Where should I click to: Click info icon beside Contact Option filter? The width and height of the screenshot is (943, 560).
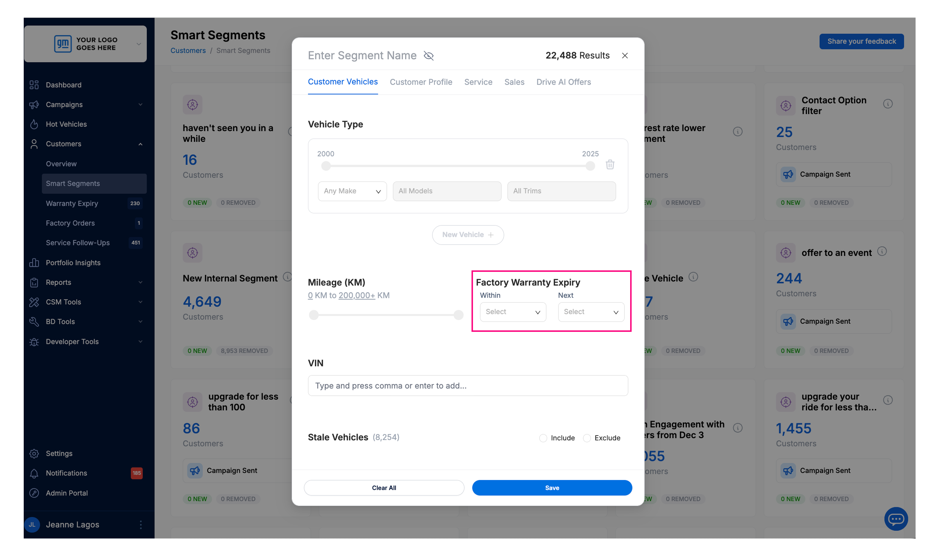click(x=887, y=104)
